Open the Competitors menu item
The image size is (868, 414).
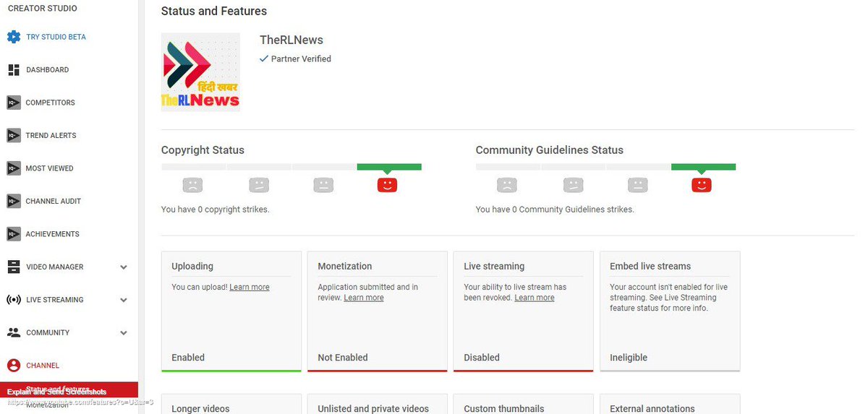(x=50, y=103)
